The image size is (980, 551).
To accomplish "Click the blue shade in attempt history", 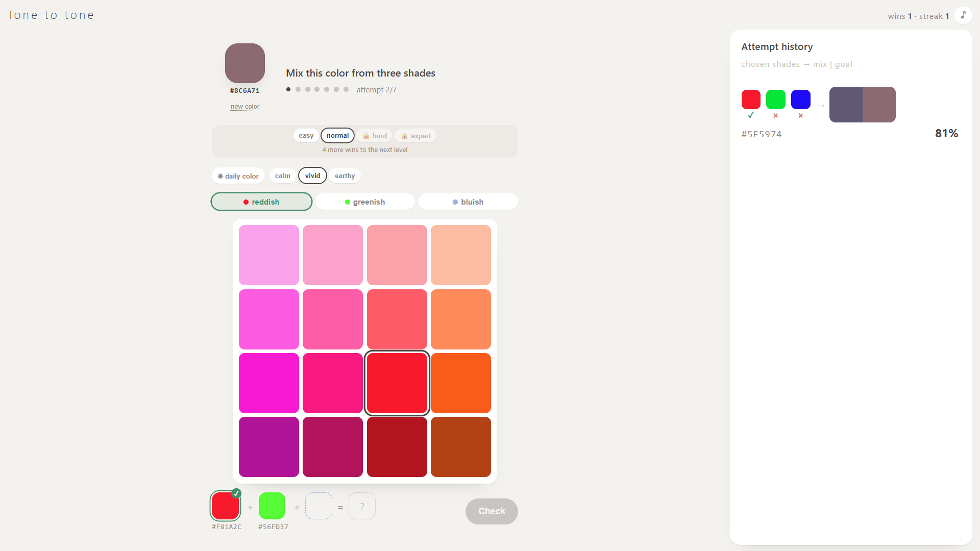I will 801,99.
